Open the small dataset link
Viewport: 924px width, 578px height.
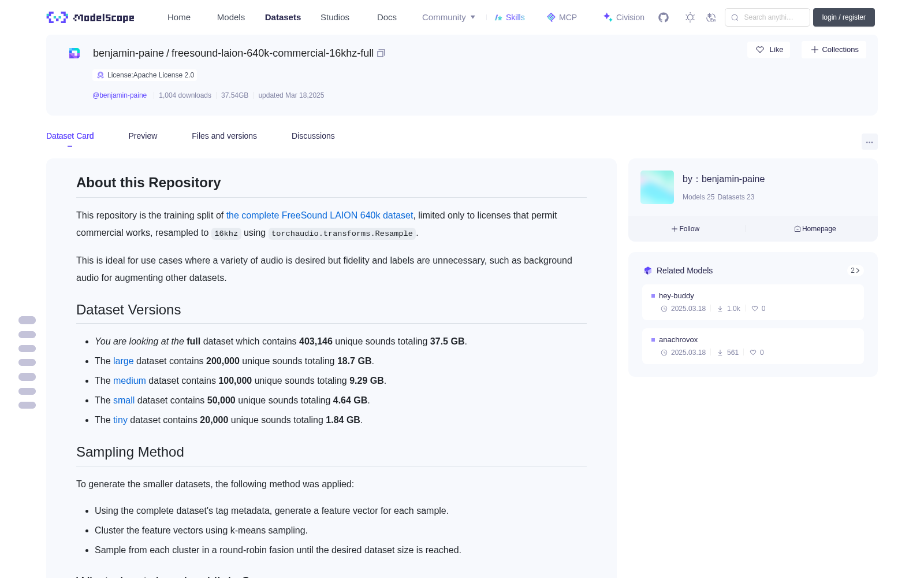coord(124,400)
